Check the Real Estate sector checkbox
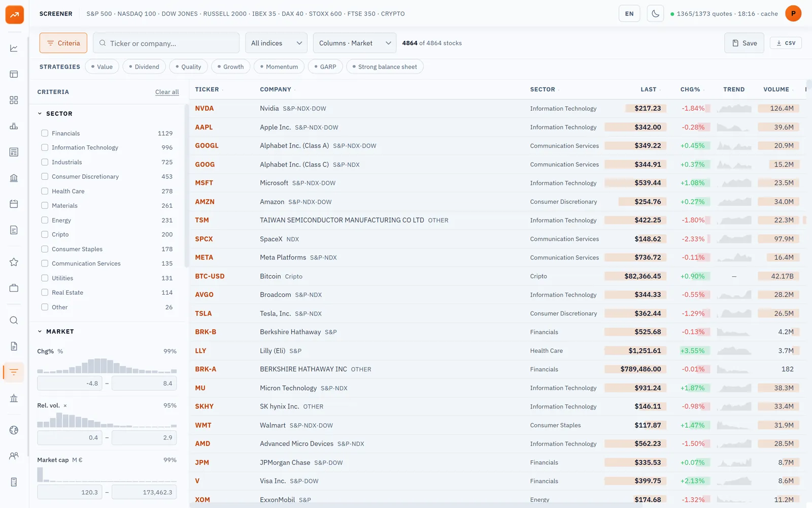The width and height of the screenshot is (812, 508). (45, 293)
